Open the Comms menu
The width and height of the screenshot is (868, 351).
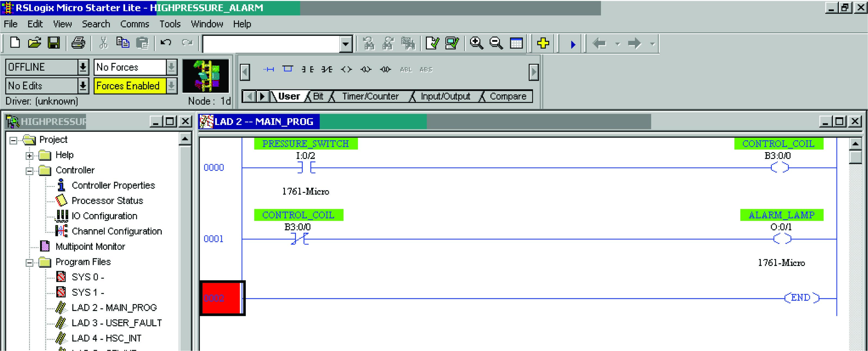pos(134,24)
